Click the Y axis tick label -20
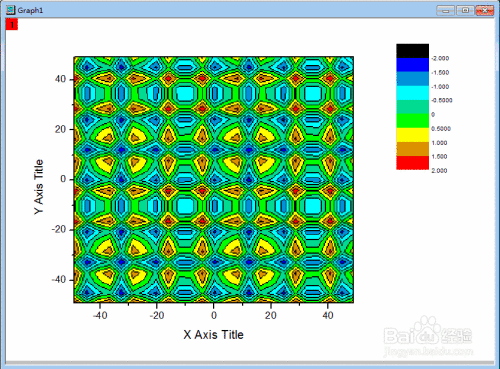 click(x=59, y=229)
